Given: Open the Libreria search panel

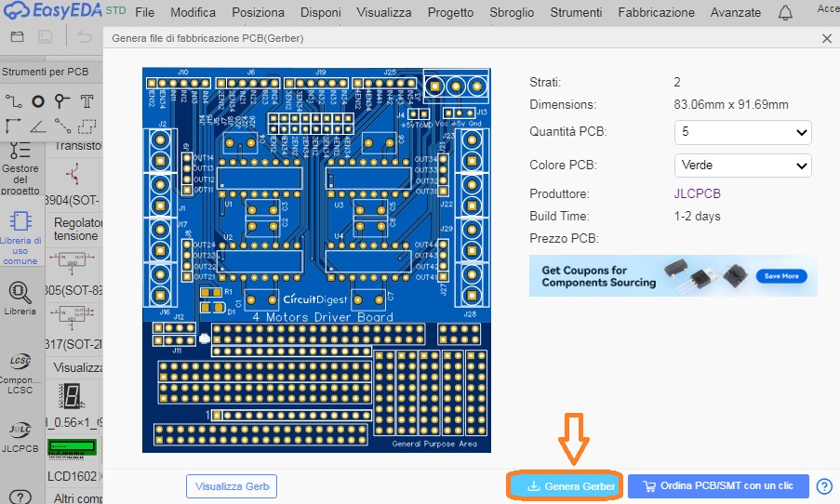Looking at the screenshot, I should (x=20, y=298).
